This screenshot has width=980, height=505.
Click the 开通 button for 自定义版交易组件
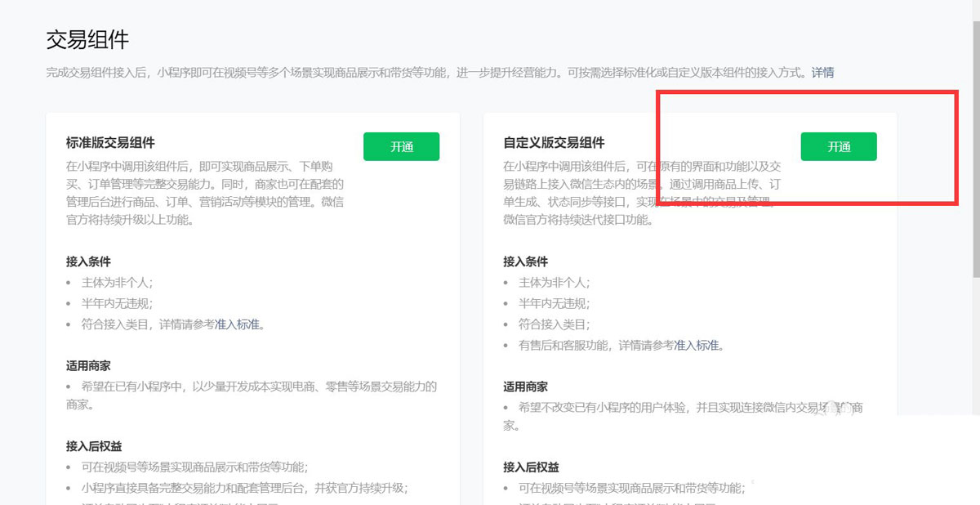(838, 146)
